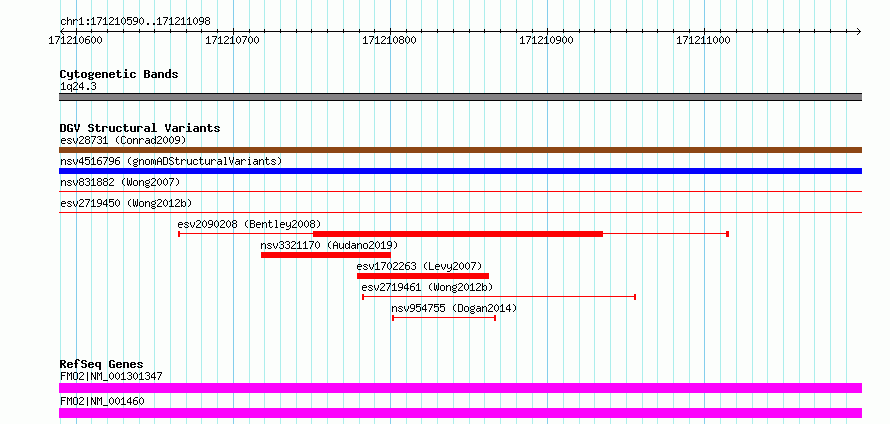Click the magenta FMO2 NM_001301347 gene bar
890x424 pixels.
click(460, 388)
